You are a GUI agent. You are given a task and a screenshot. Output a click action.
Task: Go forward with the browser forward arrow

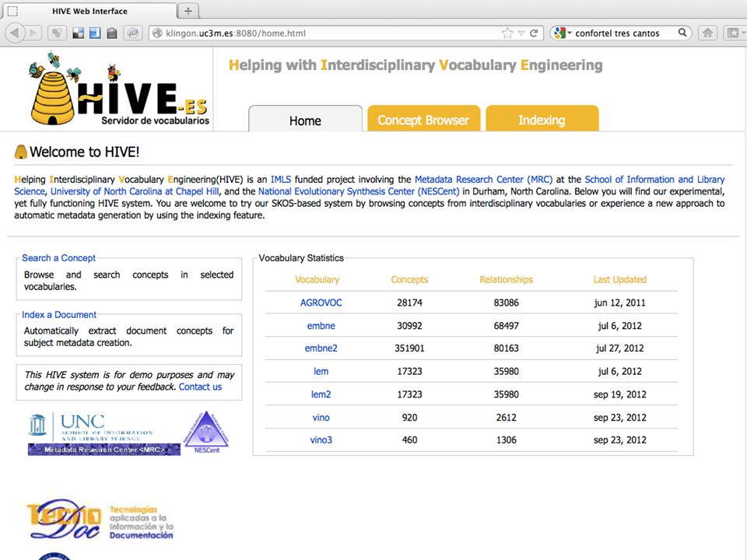click(33, 33)
